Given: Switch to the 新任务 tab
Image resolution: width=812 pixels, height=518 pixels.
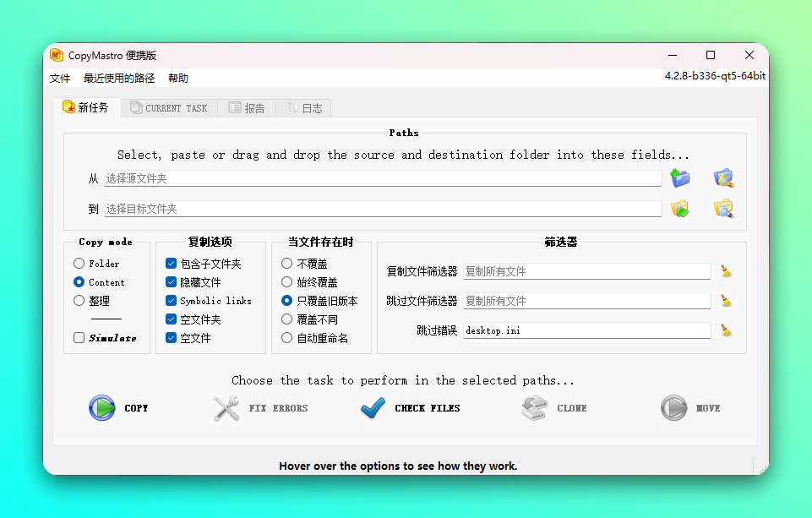Looking at the screenshot, I should click(x=86, y=107).
